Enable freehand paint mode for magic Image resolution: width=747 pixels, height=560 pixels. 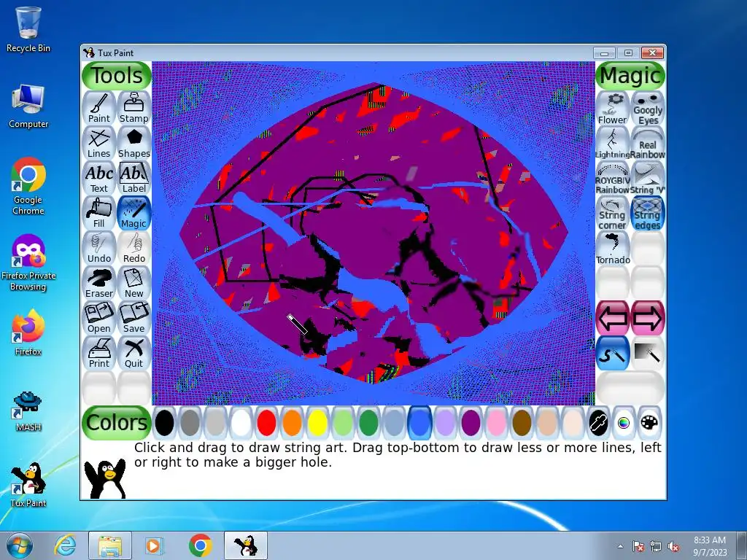pos(613,353)
